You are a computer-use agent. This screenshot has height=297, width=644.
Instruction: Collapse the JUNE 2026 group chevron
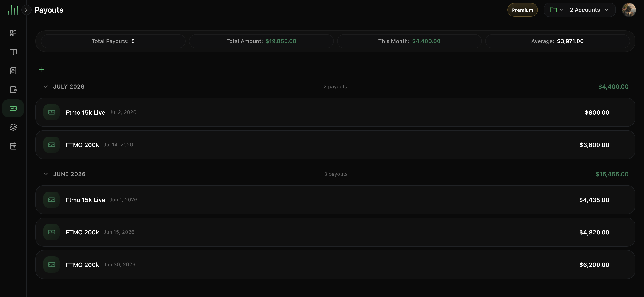tap(46, 174)
